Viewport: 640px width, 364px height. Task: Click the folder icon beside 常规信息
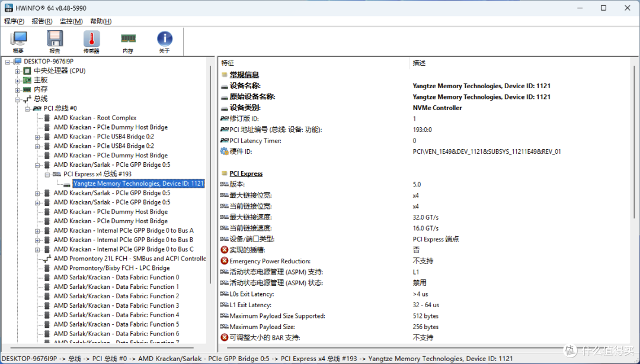(x=224, y=75)
